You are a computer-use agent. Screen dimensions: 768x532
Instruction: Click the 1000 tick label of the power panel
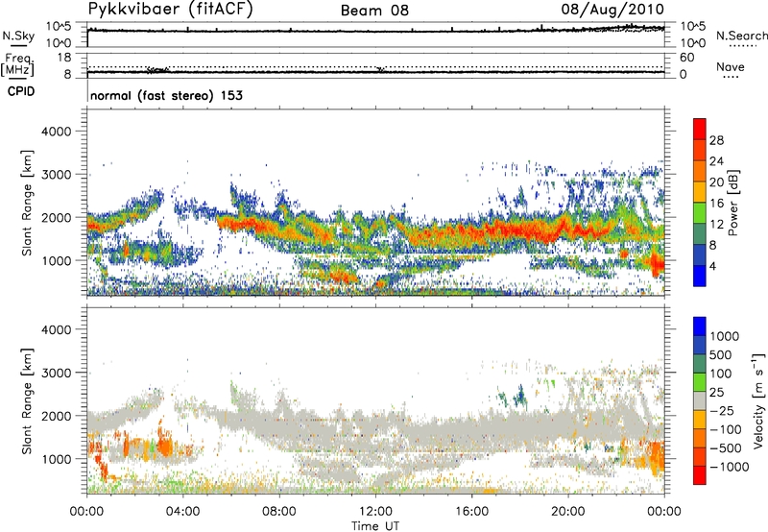click(57, 260)
